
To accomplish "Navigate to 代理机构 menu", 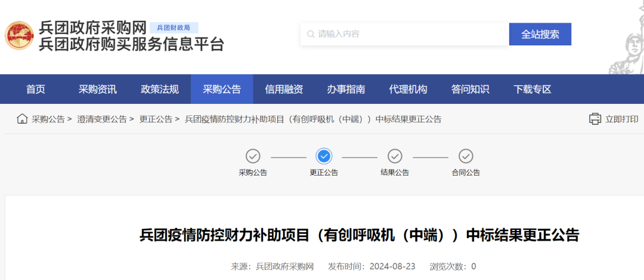I will (408, 90).
